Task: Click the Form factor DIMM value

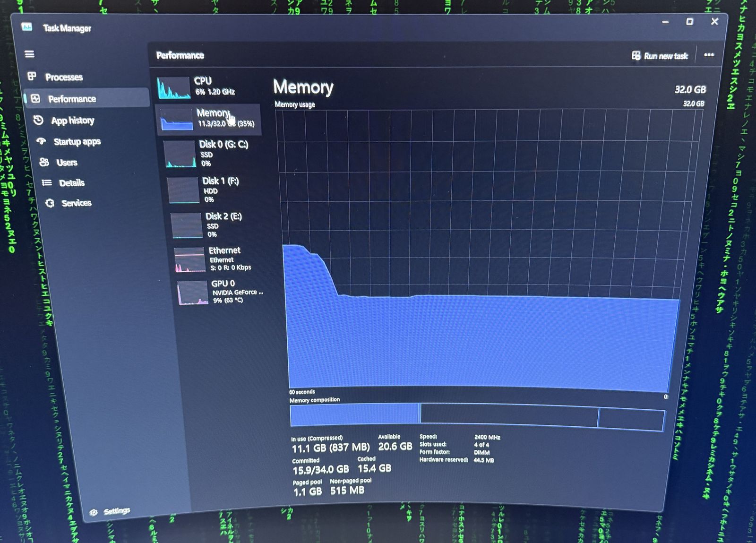Action: (482, 452)
